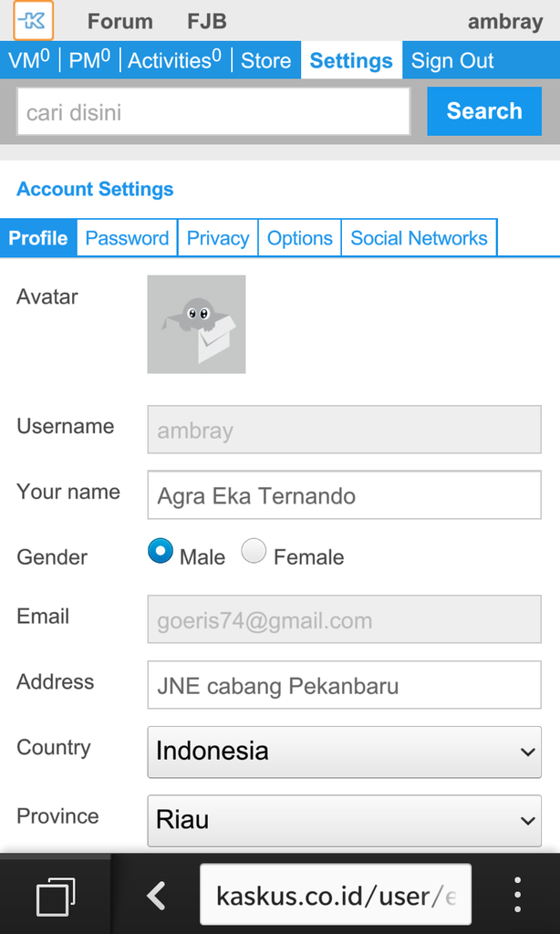The width and height of the screenshot is (560, 934).
Task: Open the Options tab
Action: tap(300, 238)
